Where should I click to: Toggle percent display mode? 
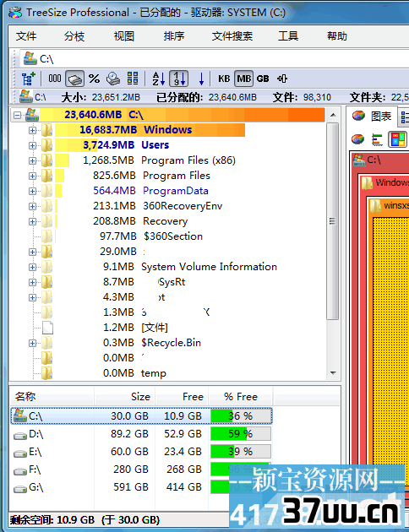[x=94, y=79]
